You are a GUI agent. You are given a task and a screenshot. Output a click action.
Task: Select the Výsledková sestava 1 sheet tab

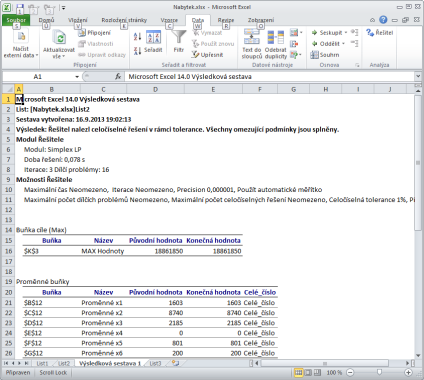tap(110, 363)
